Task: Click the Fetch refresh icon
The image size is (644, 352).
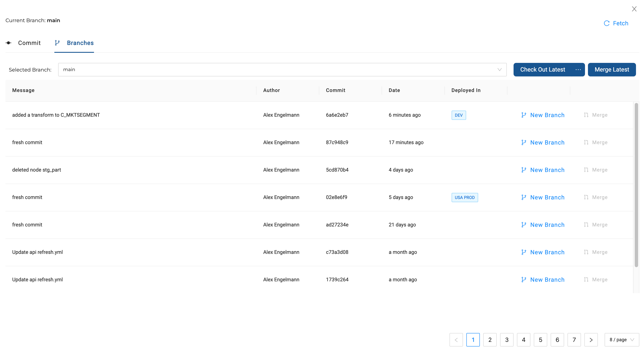Action: point(606,23)
